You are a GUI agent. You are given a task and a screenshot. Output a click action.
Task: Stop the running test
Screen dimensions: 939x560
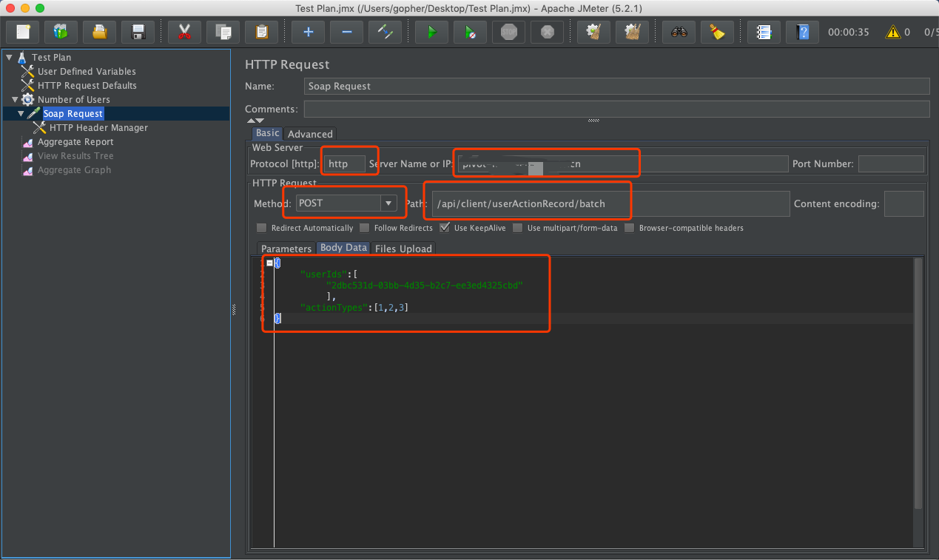pos(509,32)
